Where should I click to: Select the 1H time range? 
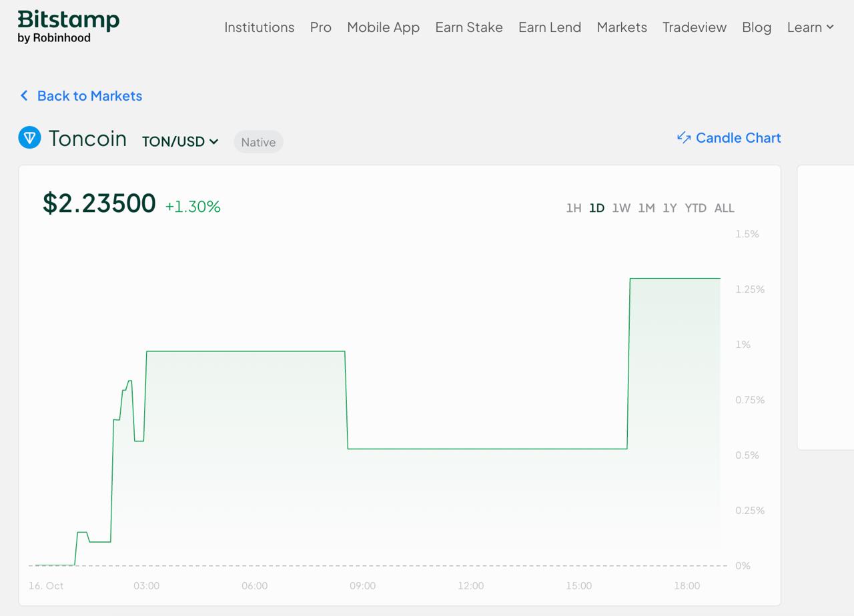573,208
